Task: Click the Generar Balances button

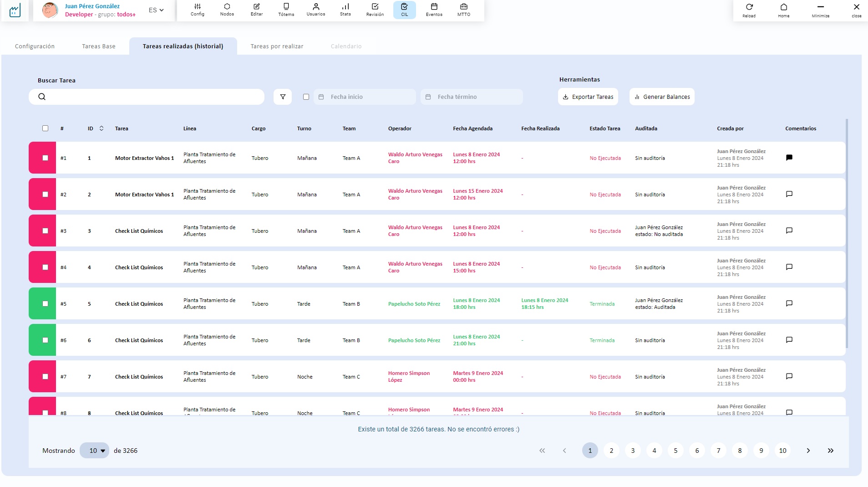Action: click(662, 97)
